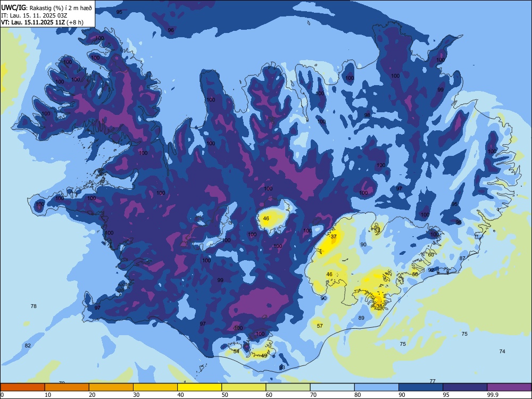Click the humidity value 38 on the map

[379, 306]
